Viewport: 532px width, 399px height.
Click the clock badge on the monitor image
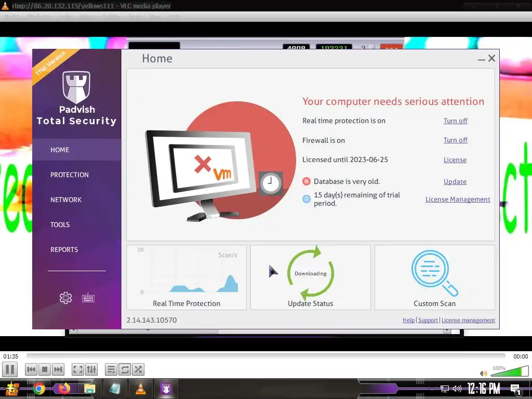(x=270, y=183)
